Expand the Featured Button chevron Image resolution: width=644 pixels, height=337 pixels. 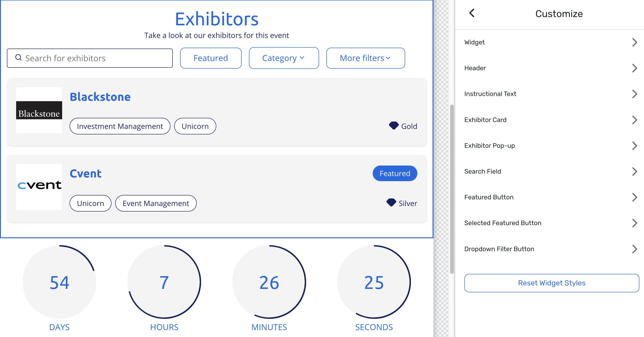click(634, 197)
